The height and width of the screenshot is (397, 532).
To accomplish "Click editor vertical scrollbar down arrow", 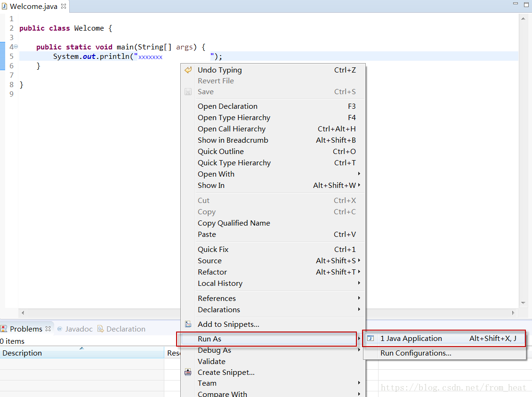I will 523,303.
